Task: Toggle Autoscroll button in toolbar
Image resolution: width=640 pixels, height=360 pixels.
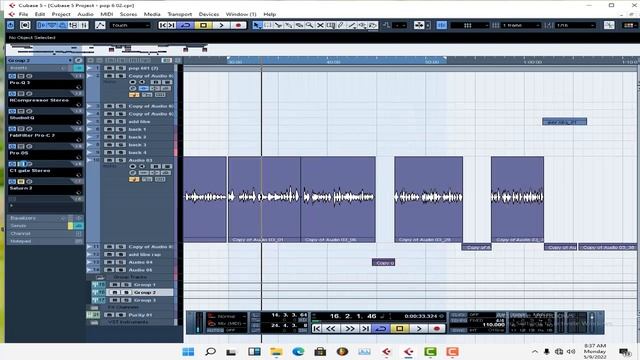Action: (x=419, y=25)
